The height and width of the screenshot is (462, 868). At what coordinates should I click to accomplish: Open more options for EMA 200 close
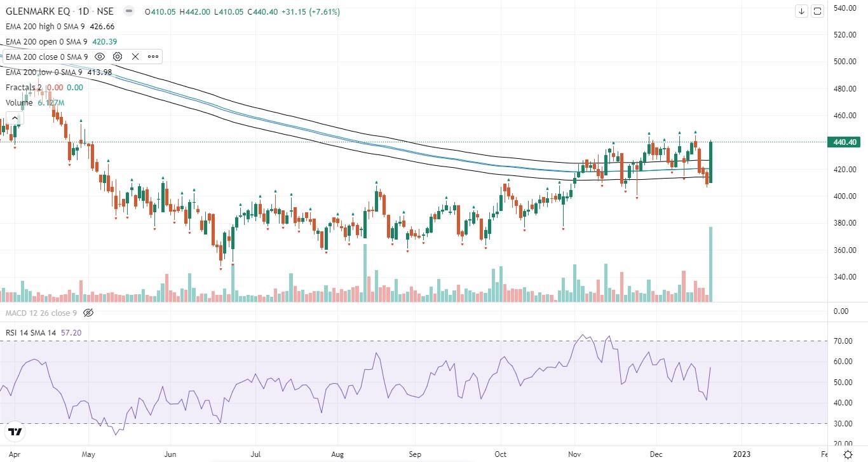153,57
